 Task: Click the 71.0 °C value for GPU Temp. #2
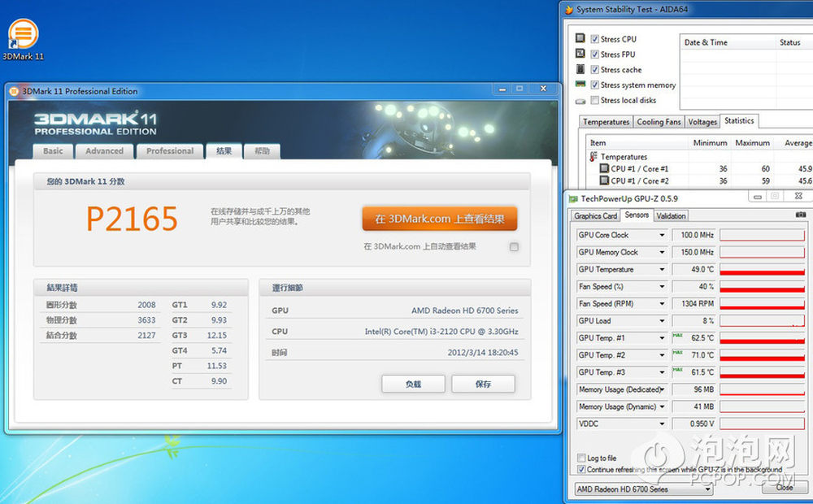[702, 355]
